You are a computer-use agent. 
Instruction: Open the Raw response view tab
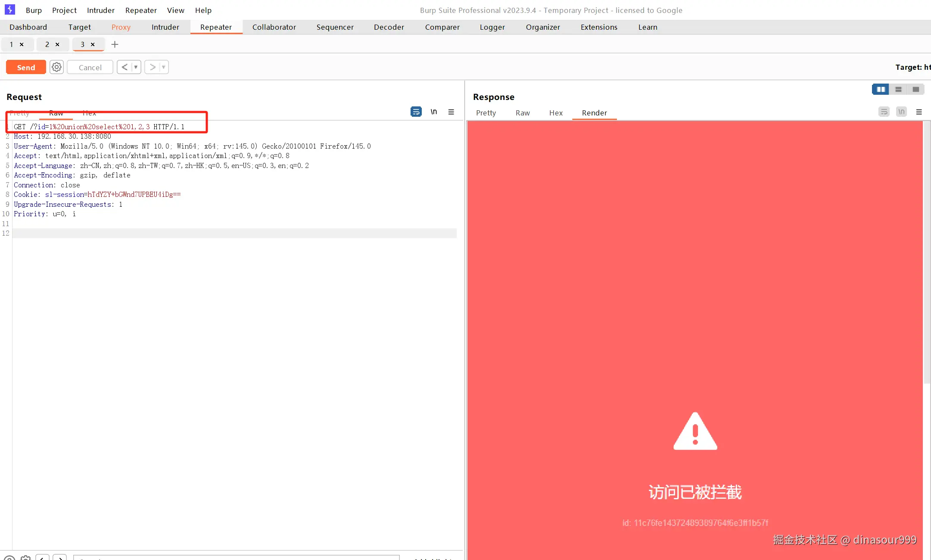[x=522, y=113]
